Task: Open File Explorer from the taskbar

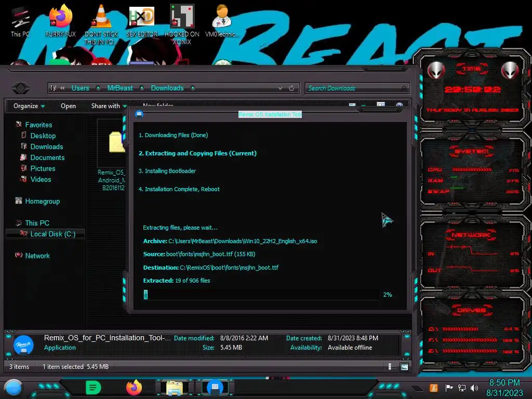Action: (175, 388)
